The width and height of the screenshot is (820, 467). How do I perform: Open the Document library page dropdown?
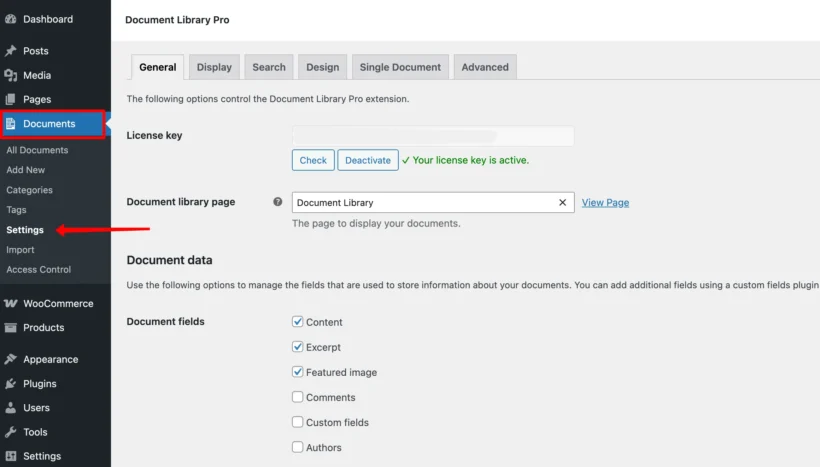[433, 202]
